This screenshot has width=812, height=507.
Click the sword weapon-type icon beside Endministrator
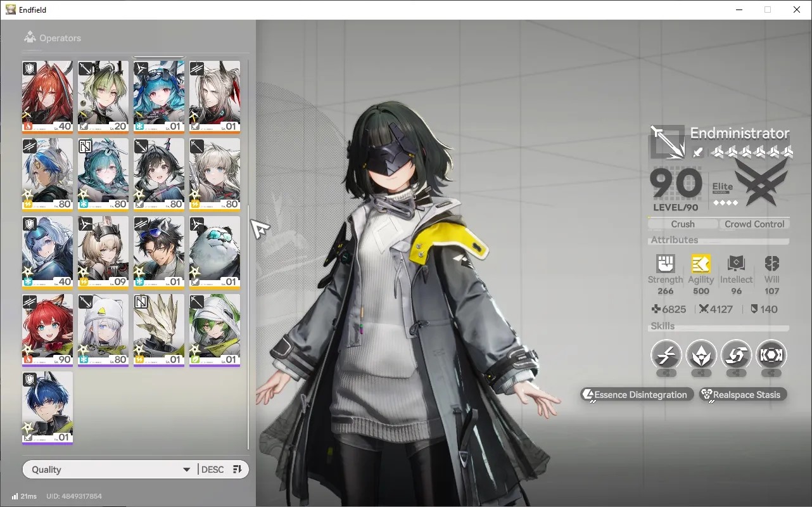(697, 152)
